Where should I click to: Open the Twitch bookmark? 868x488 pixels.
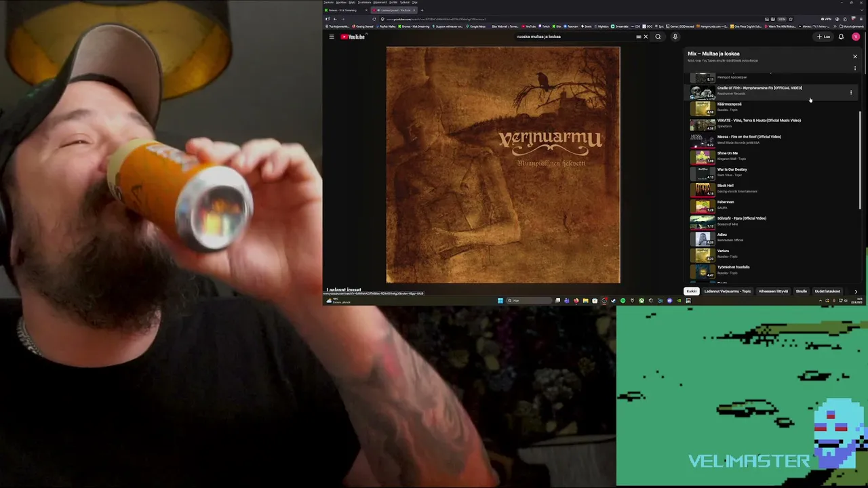545,26
